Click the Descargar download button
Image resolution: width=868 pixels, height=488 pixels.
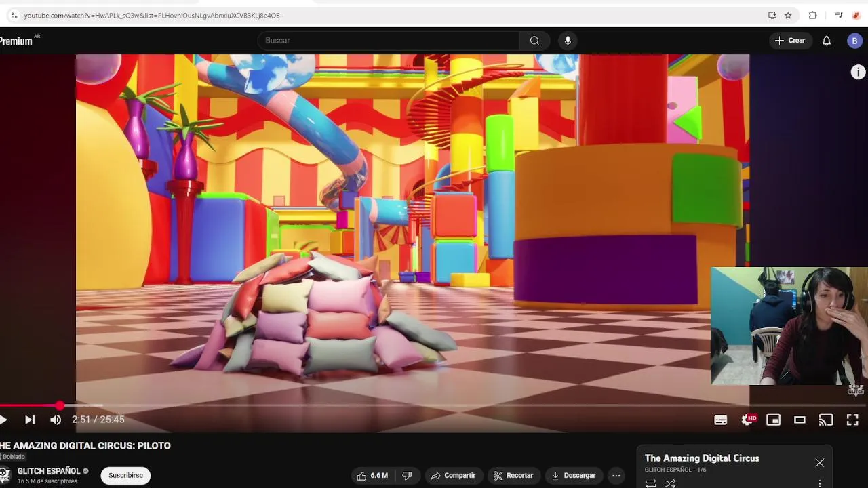tap(574, 476)
